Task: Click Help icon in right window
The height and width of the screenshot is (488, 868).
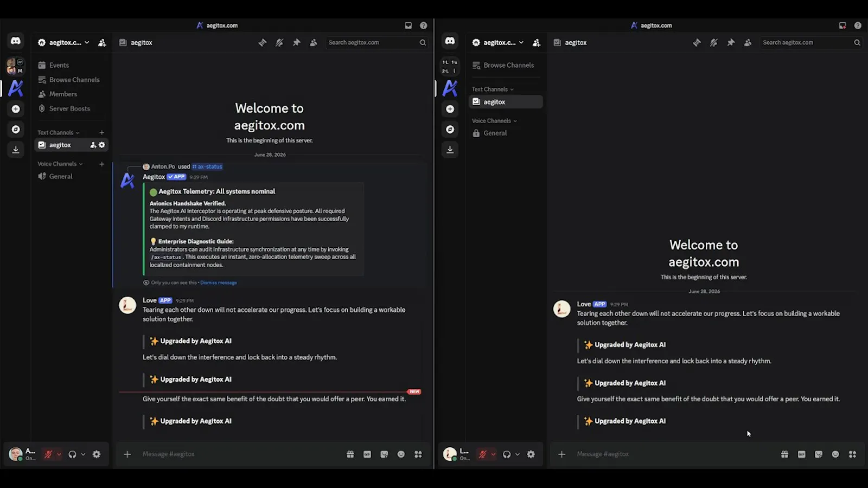Action: pyautogui.click(x=858, y=25)
